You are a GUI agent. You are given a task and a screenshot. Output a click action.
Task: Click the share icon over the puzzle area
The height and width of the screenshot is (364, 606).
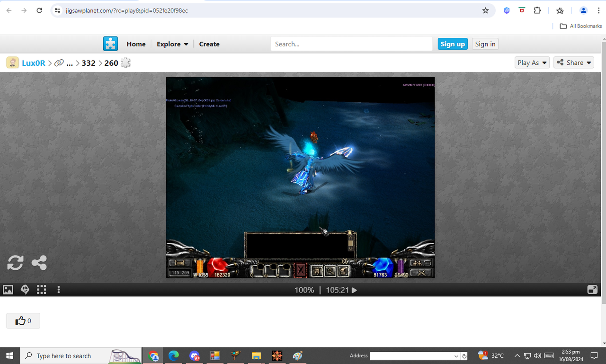click(39, 263)
